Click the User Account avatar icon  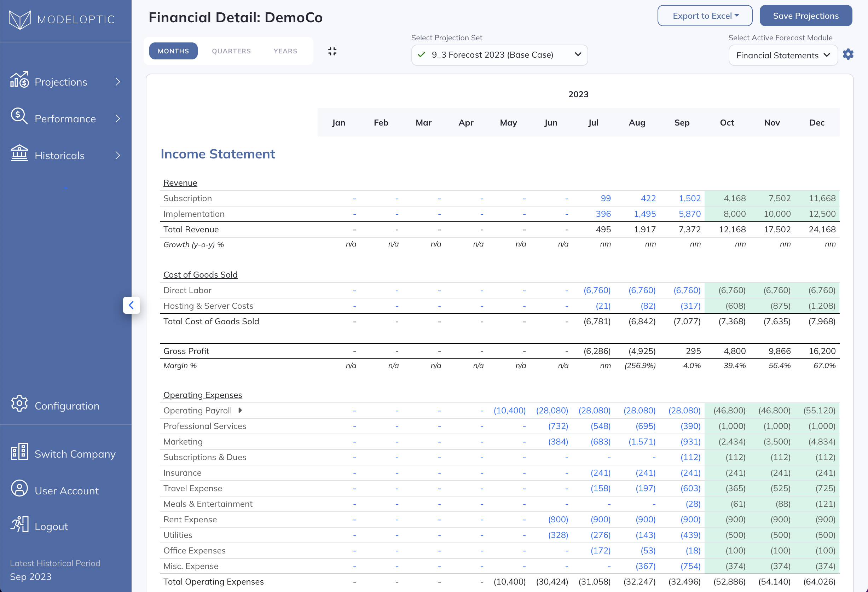19,488
